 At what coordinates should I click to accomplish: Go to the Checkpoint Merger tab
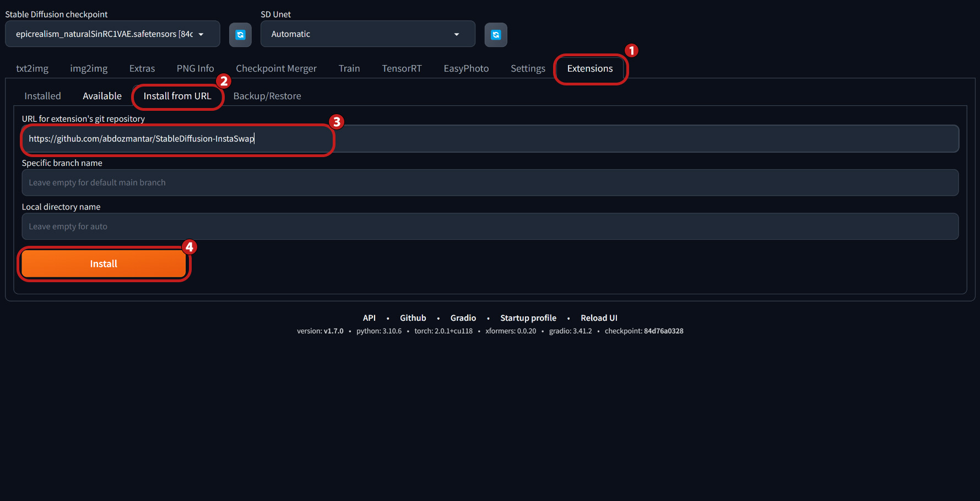pyautogui.click(x=277, y=68)
